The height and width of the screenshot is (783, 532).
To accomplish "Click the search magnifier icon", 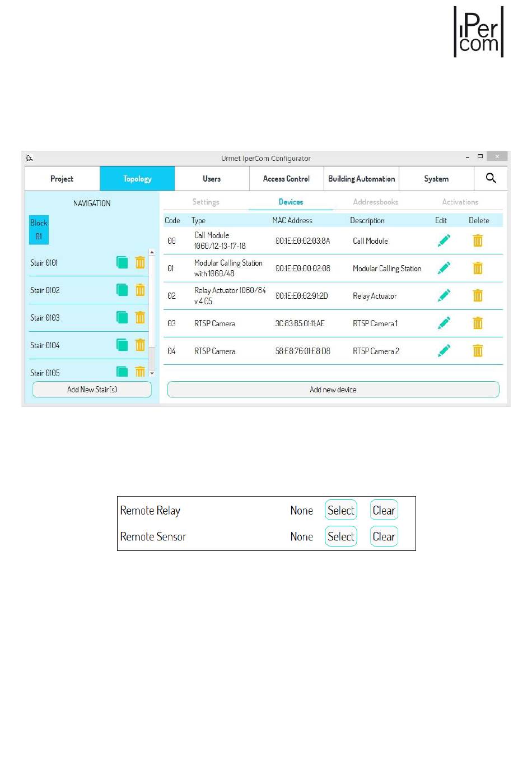I will [x=491, y=178].
